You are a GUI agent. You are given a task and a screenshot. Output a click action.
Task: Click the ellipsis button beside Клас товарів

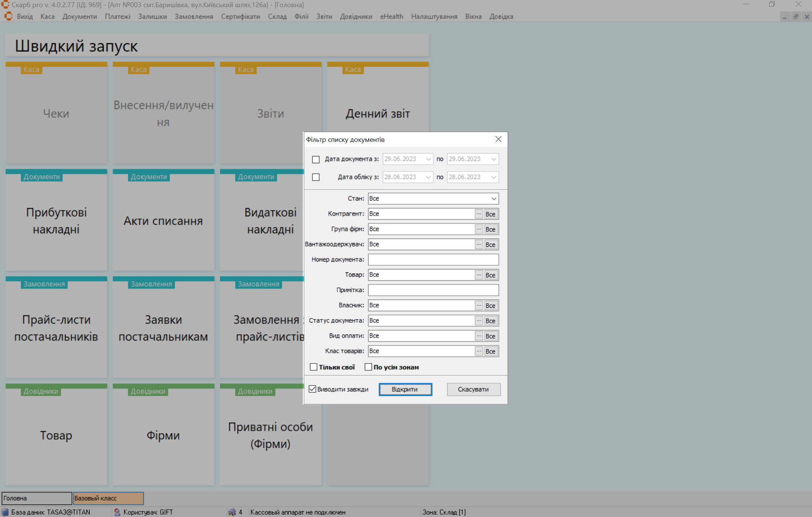tap(478, 351)
